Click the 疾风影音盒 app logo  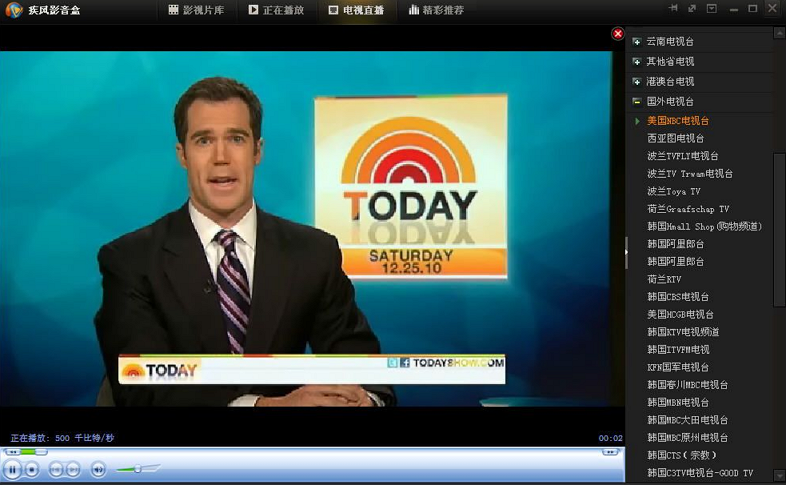[13, 10]
